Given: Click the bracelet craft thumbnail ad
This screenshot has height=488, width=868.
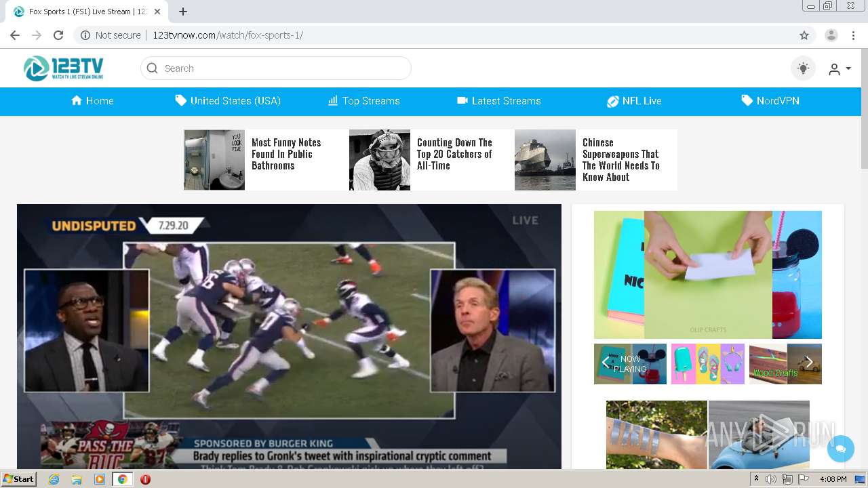Looking at the screenshot, I should (x=656, y=434).
